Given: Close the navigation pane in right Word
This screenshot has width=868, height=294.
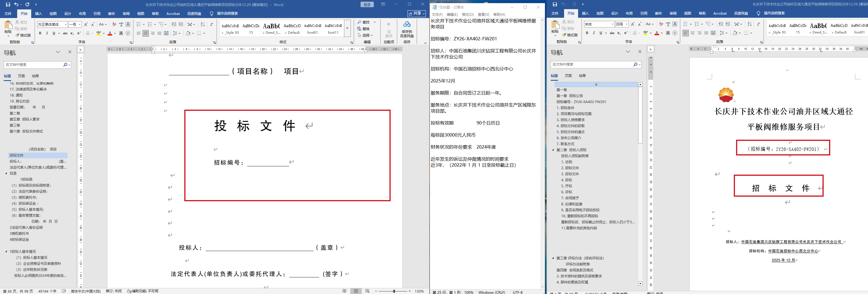Looking at the screenshot, I should click(x=640, y=52).
